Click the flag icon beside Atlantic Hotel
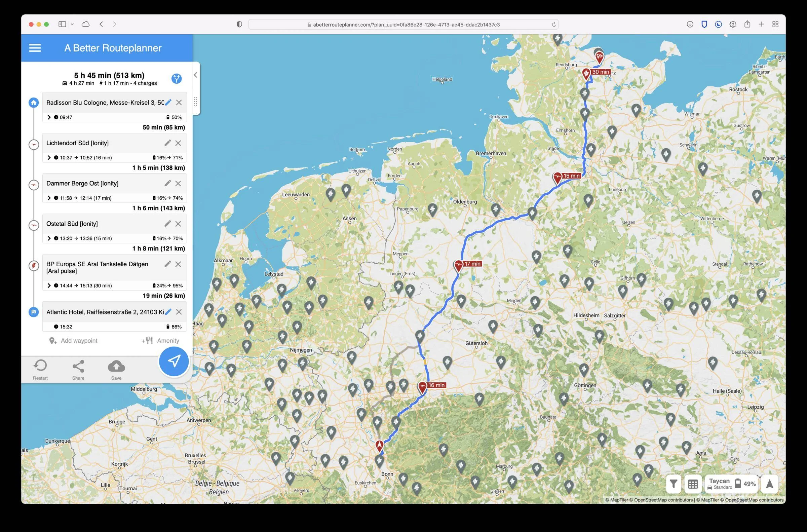Screen dimensions: 807x532 [34, 312]
